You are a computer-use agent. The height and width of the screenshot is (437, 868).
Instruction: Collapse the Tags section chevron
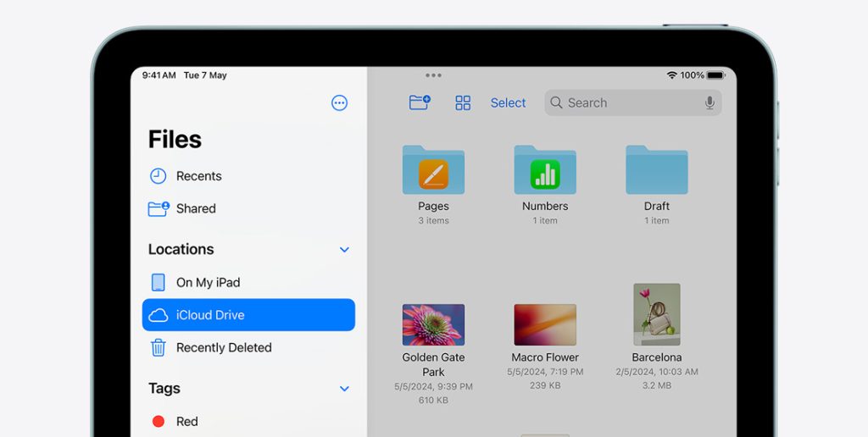click(x=344, y=389)
